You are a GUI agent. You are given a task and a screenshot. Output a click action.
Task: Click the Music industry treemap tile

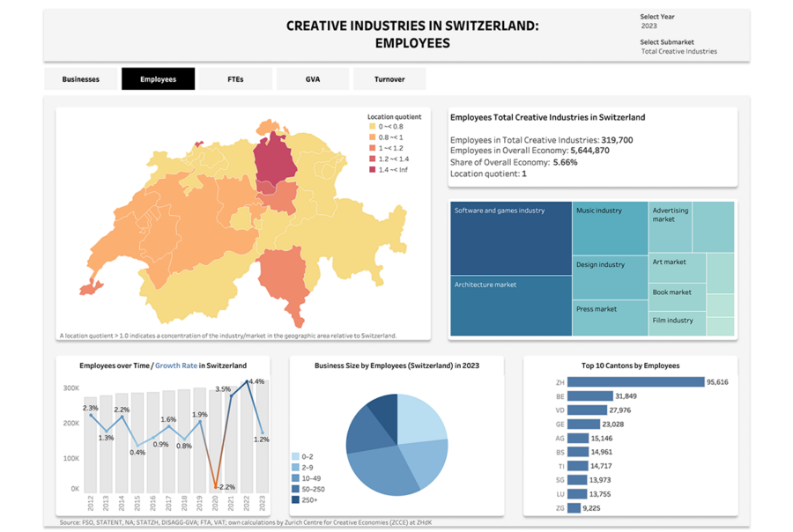pos(610,229)
